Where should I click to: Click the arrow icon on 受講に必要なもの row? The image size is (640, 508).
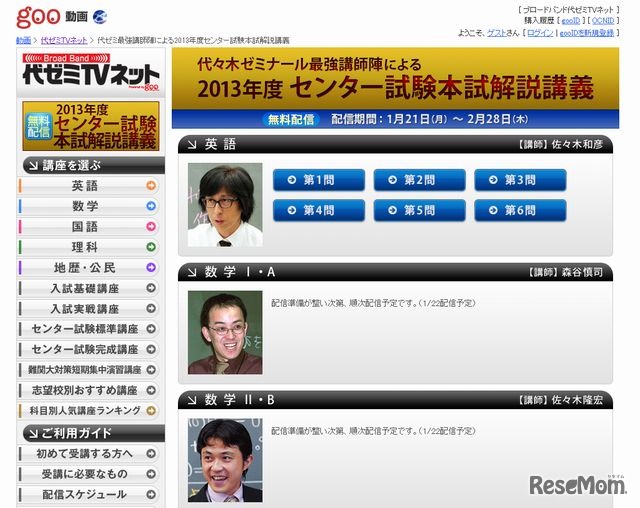[151, 474]
